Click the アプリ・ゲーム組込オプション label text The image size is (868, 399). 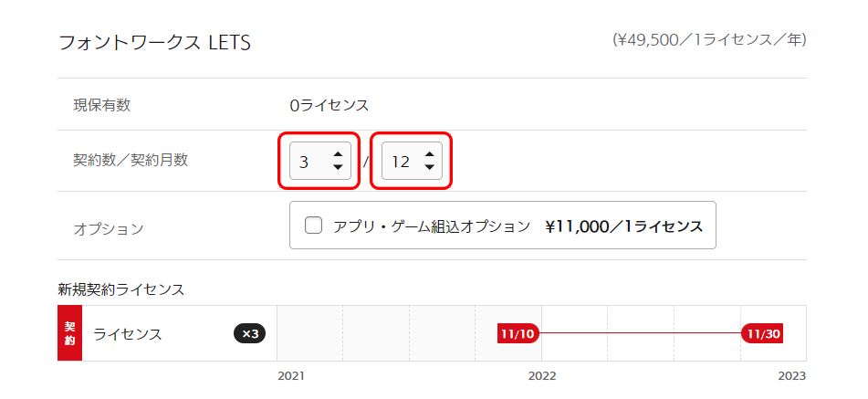[432, 226]
